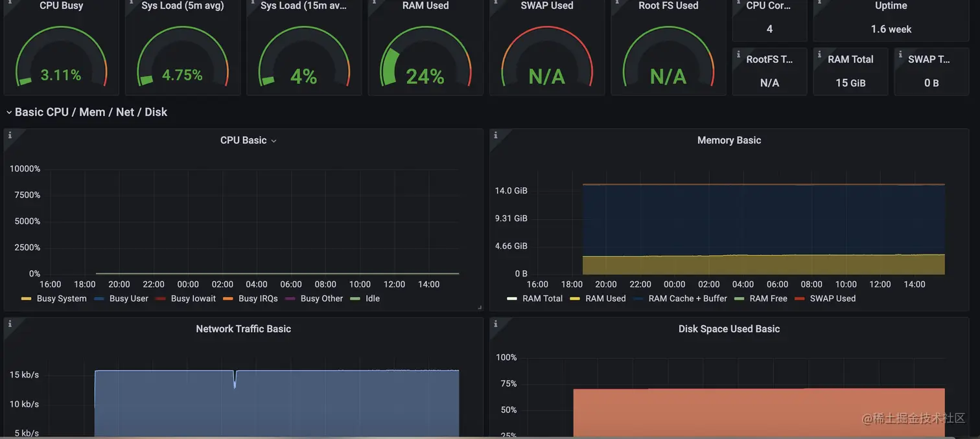Click the Sys Load 4.75% gauge value

coord(182,75)
